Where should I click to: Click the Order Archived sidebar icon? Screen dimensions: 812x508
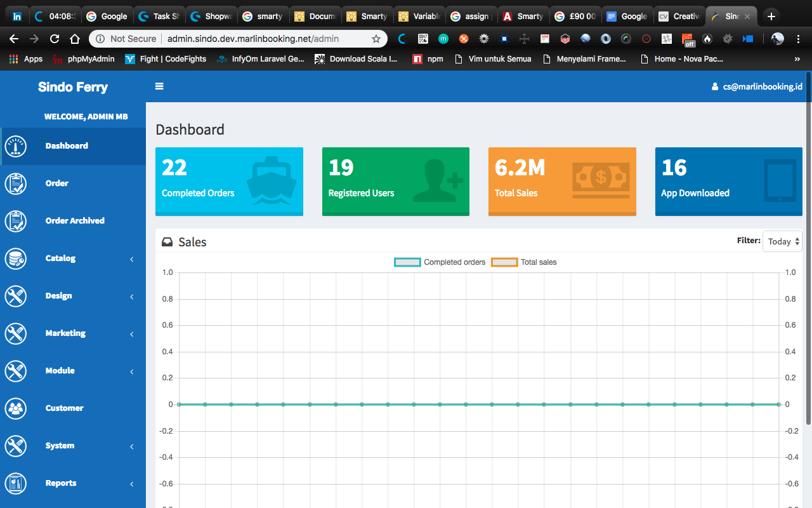coord(16,221)
